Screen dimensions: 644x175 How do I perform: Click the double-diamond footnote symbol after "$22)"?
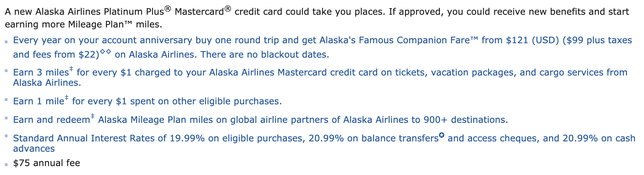click(x=106, y=51)
